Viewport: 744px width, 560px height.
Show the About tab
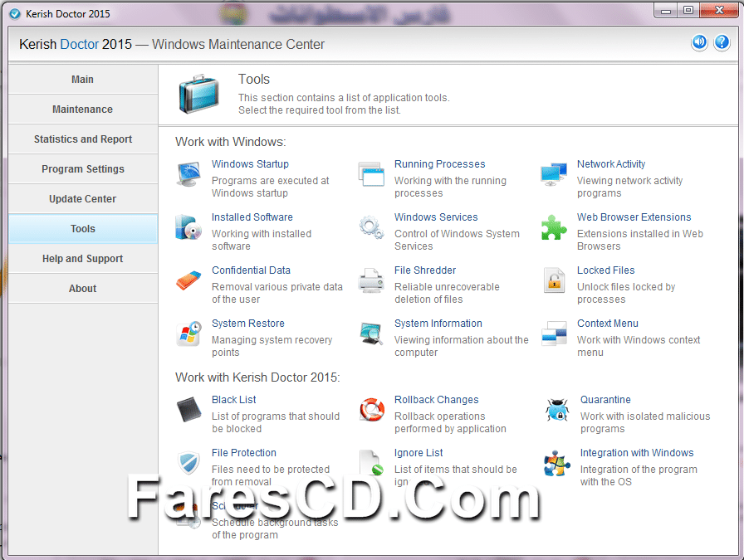pos(82,289)
